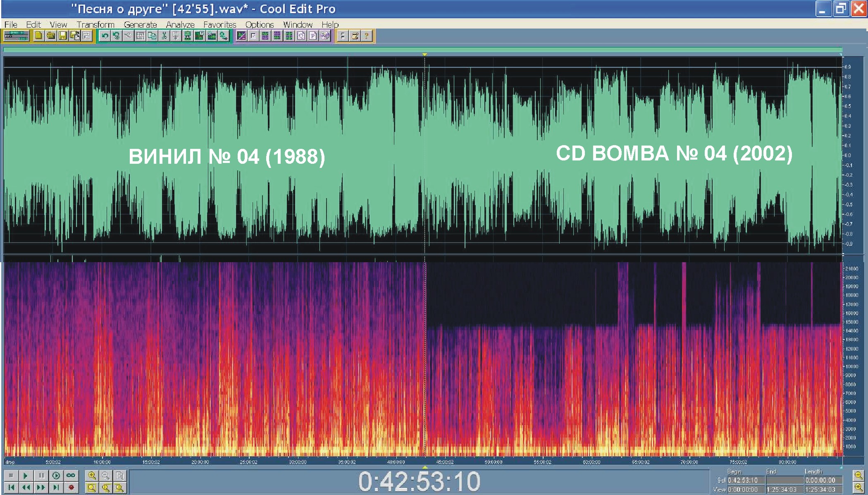Click the 10000 value on the frequency ruler

coord(851,366)
